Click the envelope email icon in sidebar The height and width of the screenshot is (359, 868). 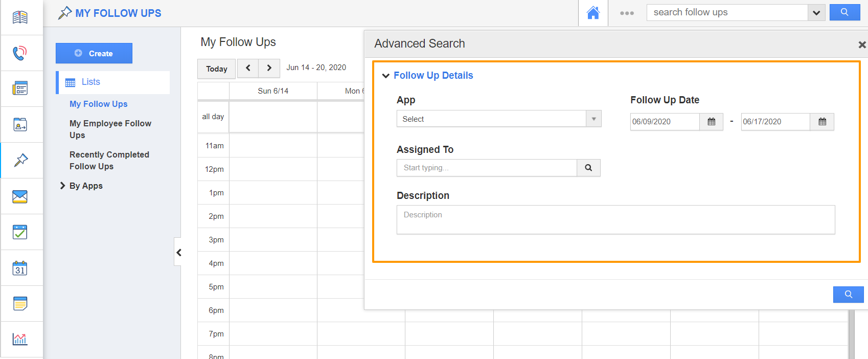point(20,196)
